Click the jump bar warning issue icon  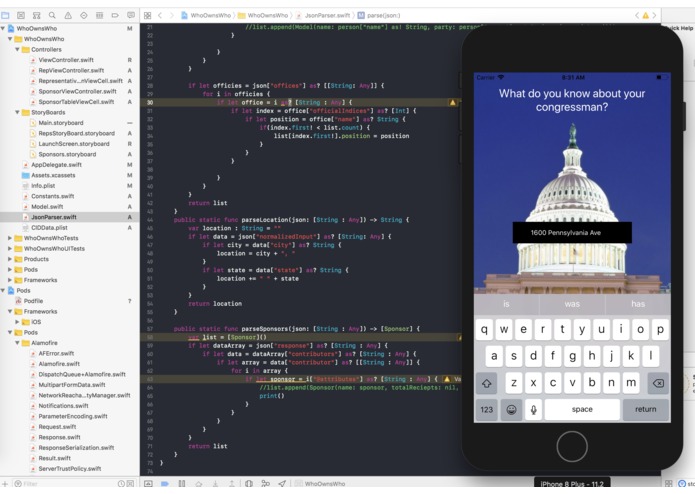[645, 16]
